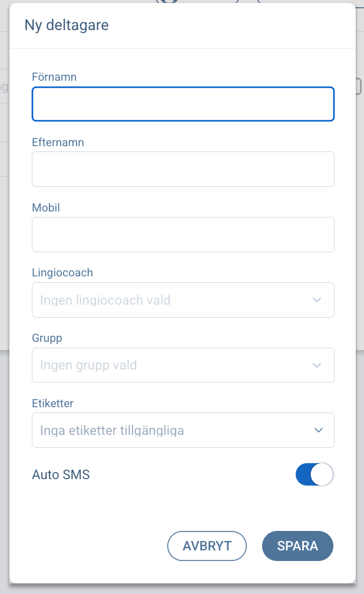Image resolution: width=364 pixels, height=594 pixels.
Task: Click the Förnamn label
Action: pyautogui.click(x=54, y=77)
